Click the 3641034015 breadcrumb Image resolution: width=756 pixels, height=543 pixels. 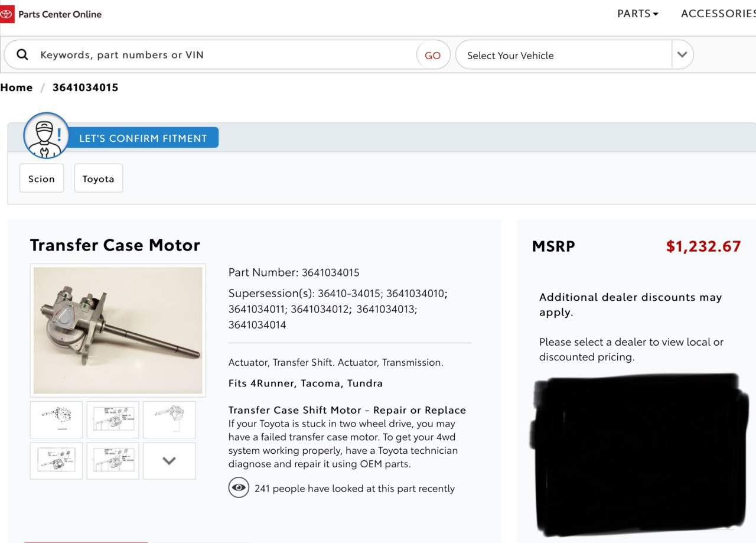pos(86,87)
